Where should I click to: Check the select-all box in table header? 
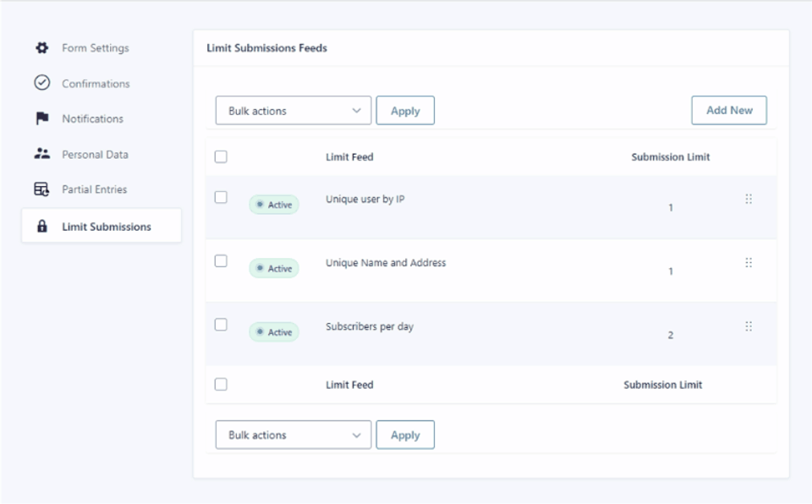221,156
